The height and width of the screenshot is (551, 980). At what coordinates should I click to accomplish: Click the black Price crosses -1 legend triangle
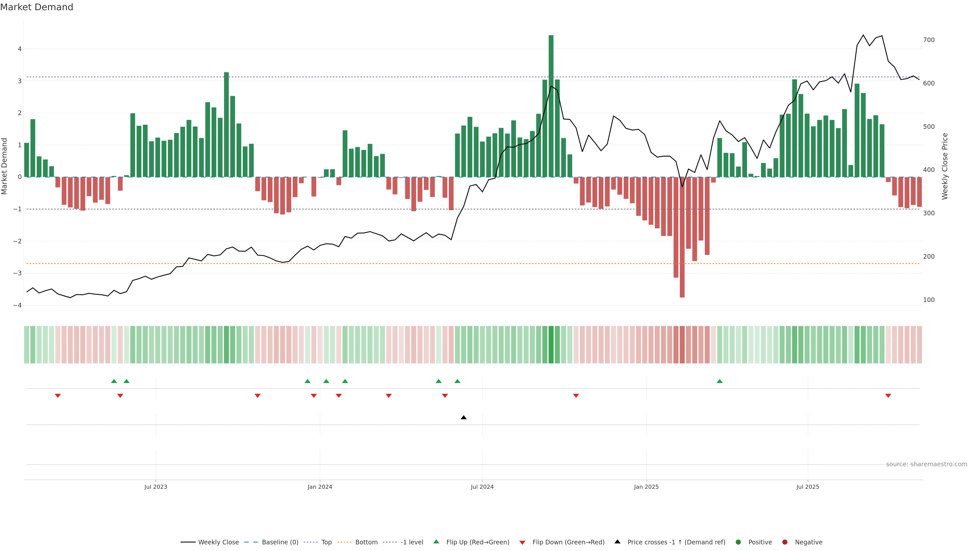click(617, 542)
